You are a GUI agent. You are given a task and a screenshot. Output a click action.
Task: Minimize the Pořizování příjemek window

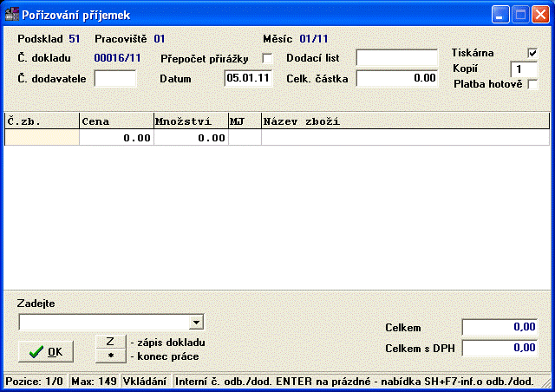[500, 15]
